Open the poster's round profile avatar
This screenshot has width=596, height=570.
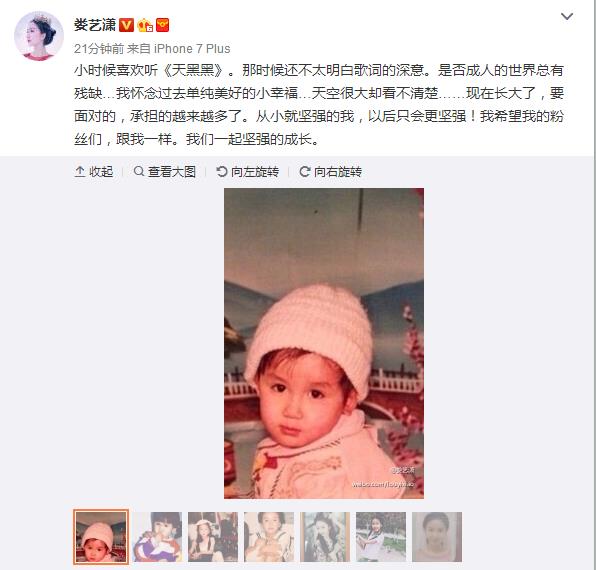[39, 36]
